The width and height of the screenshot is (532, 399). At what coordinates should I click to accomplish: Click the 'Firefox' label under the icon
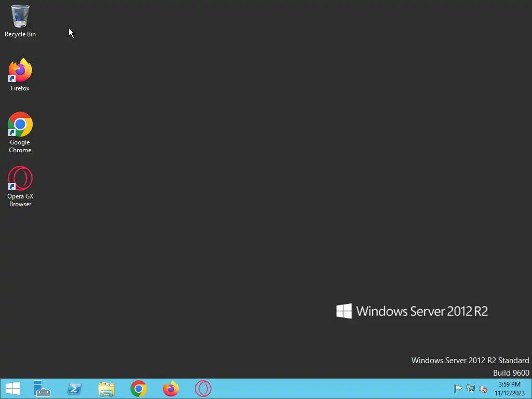[20, 88]
